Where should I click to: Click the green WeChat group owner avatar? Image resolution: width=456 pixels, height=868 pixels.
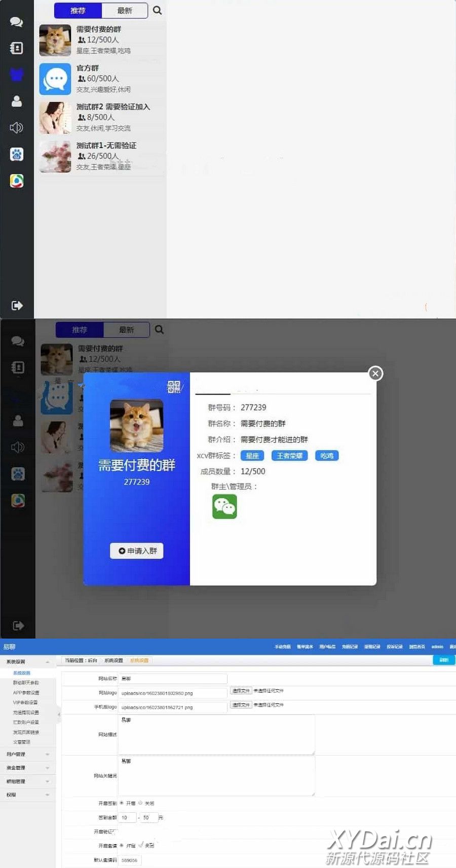224,506
